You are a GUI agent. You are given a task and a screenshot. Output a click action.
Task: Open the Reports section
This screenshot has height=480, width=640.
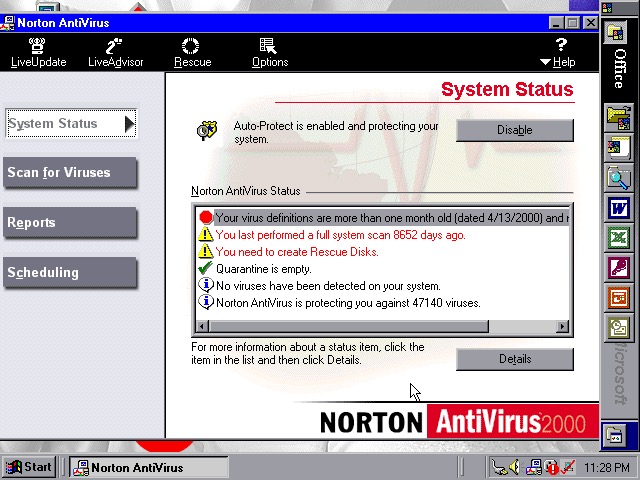[x=70, y=222]
